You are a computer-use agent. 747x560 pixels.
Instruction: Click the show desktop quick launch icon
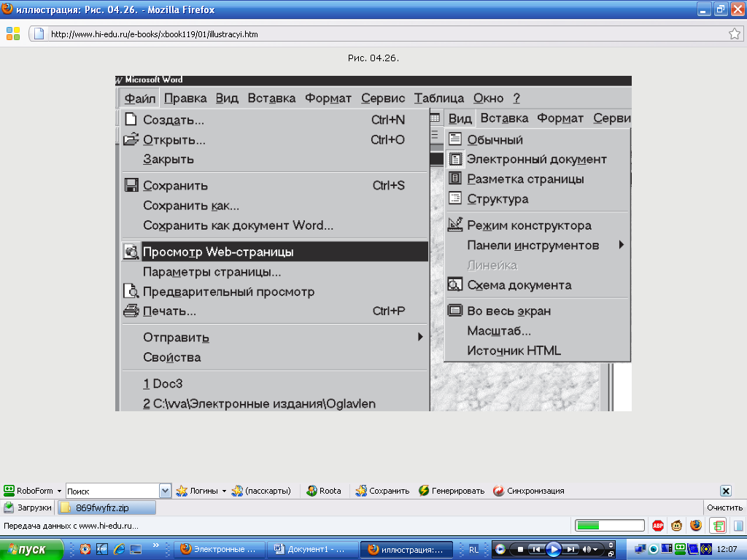tap(136, 549)
